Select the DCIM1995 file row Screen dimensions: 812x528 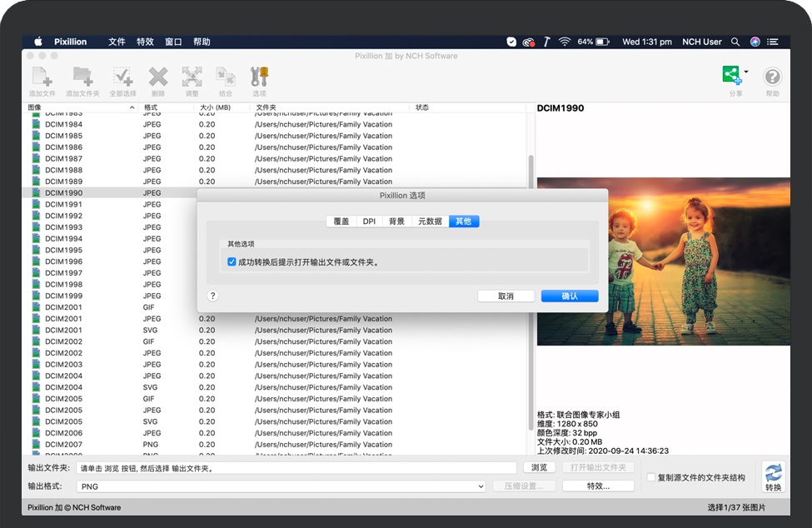point(62,250)
